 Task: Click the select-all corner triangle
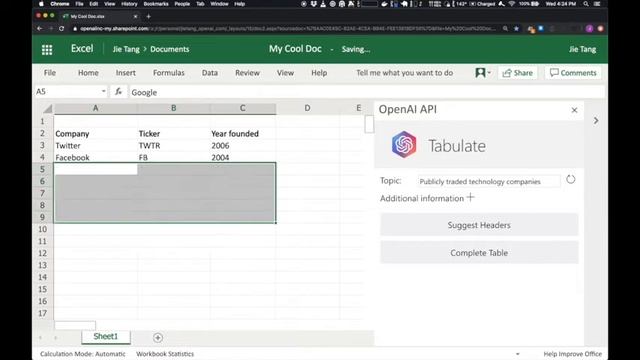(x=48, y=109)
